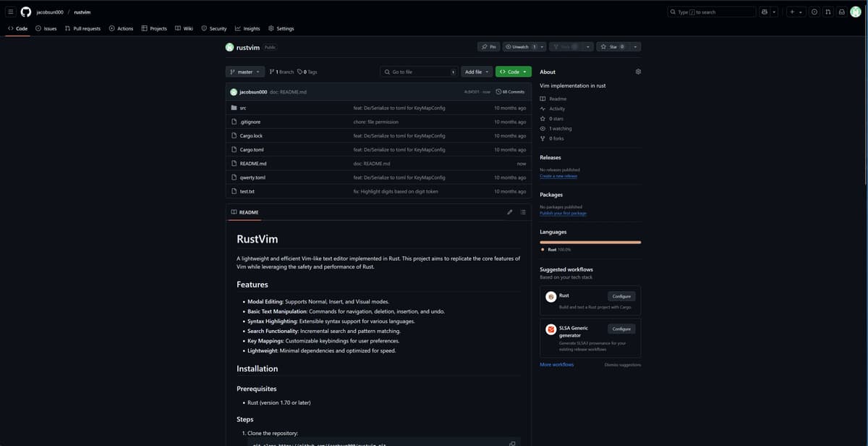
Task: Inspect the Rust 100% language bar
Action: tap(590, 242)
